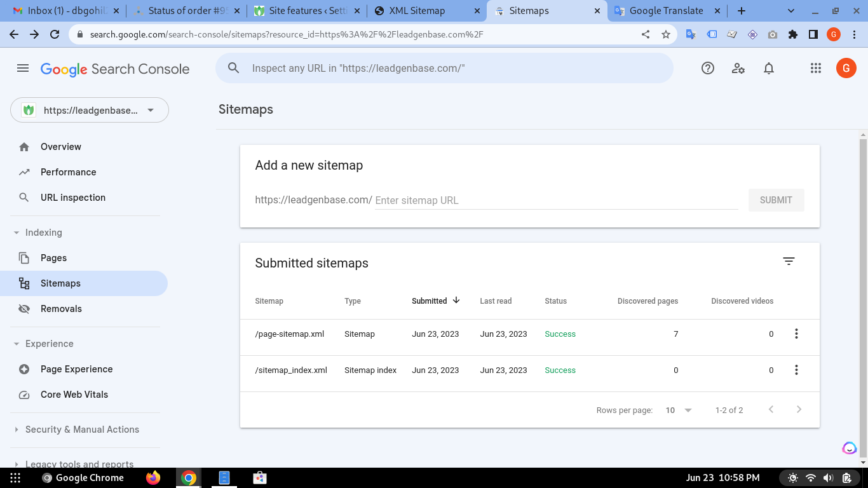868x488 pixels.
Task: Bookmark this page with the star
Action: tap(666, 34)
